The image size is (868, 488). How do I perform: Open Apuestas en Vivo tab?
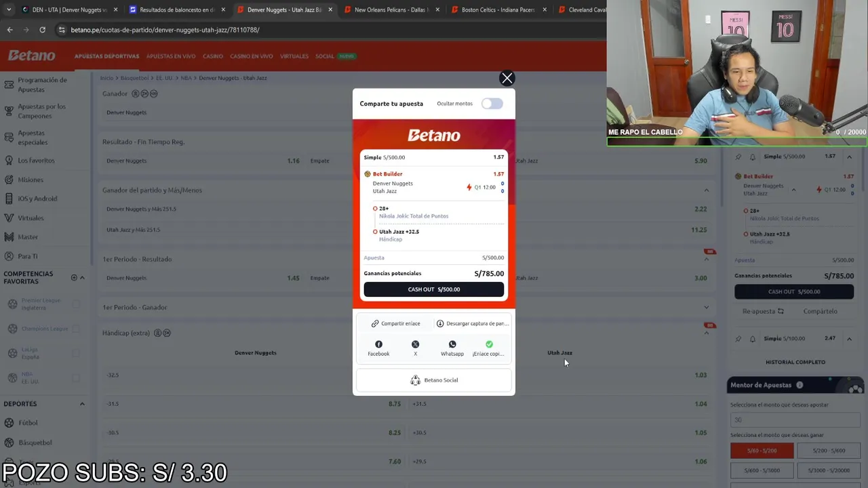tap(171, 56)
